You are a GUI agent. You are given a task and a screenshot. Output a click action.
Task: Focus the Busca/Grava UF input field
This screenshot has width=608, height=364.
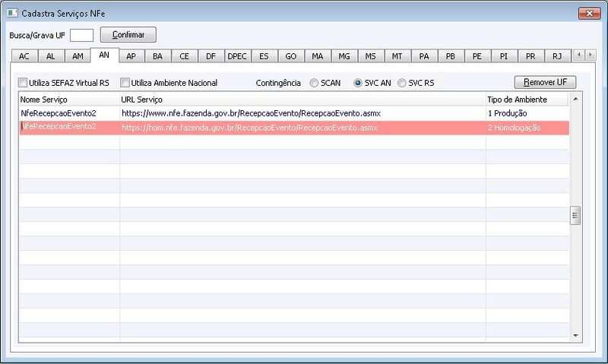point(82,35)
